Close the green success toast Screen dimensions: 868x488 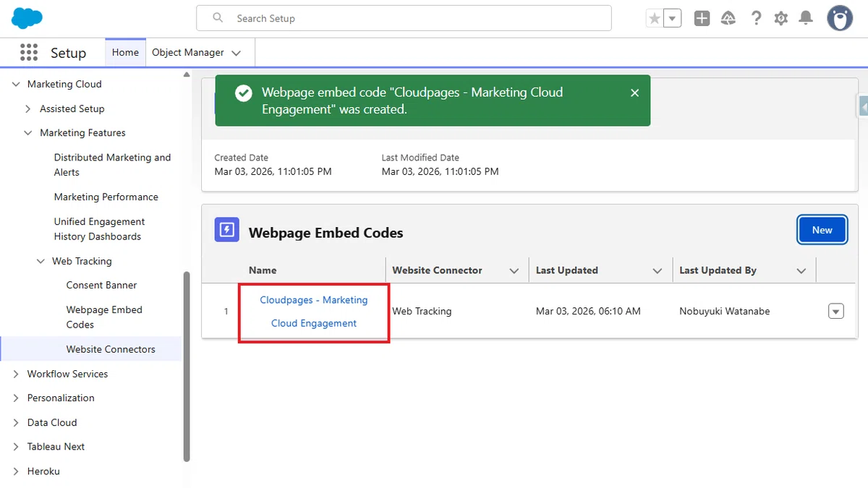pos(634,93)
